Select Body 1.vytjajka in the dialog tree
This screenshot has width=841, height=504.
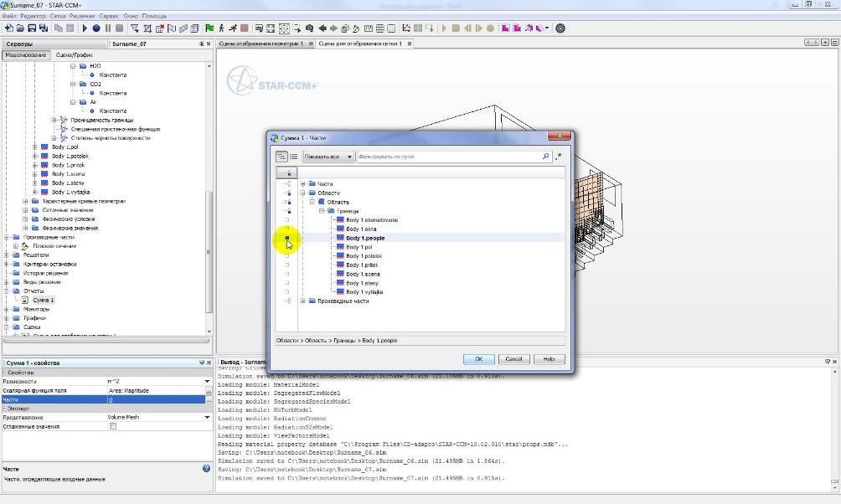pos(364,292)
